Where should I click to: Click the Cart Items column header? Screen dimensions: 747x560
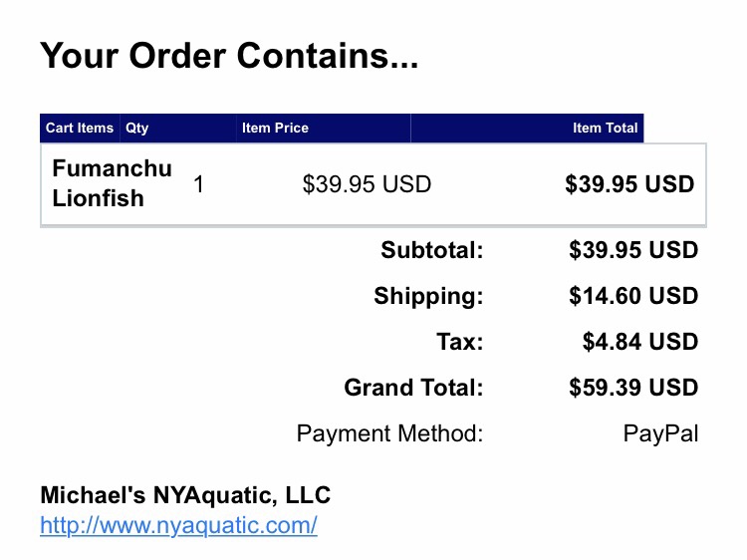pyautogui.click(x=80, y=128)
